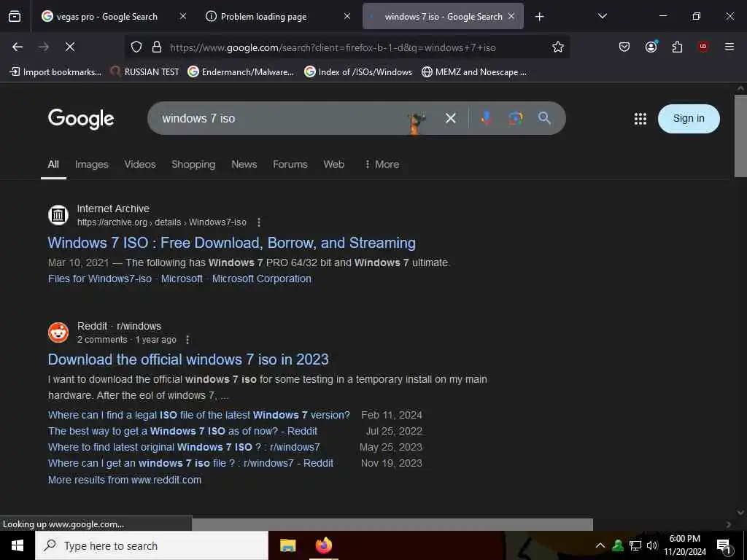Open a new tab
The width and height of the screenshot is (747, 560).
pos(539,17)
